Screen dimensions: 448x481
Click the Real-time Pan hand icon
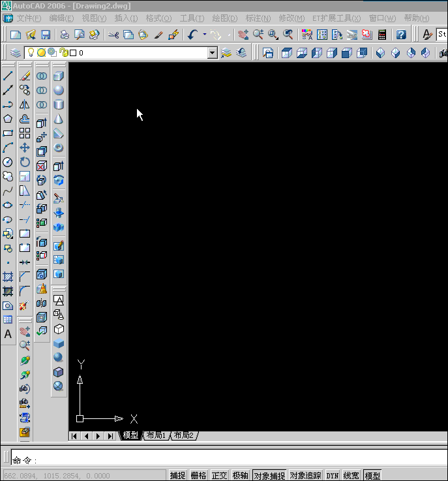(x=243, y=35)
